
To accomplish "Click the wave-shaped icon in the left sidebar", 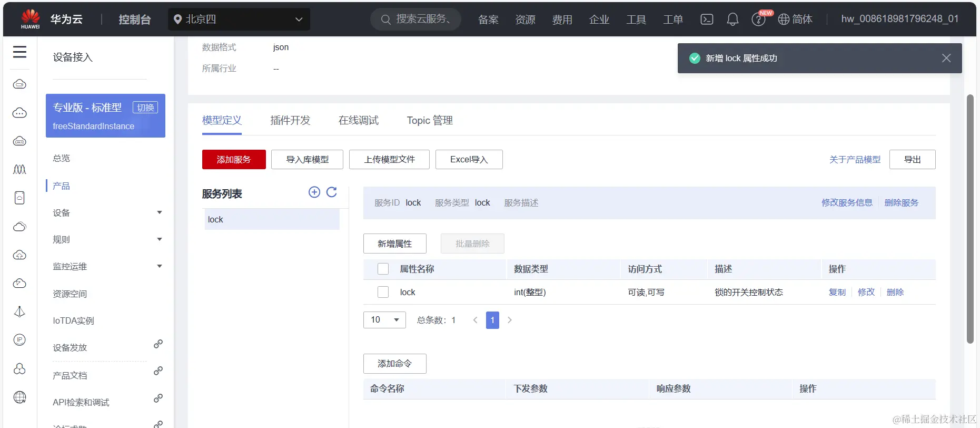I will (x=19, y=169).
